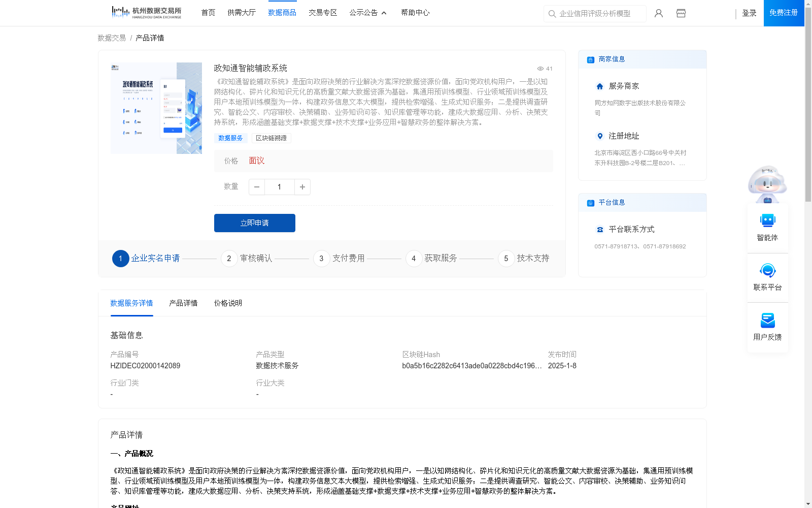Viewport: 812px width, 508px height.
Task: Click the 立即申请 button
Action: point(255,223)
